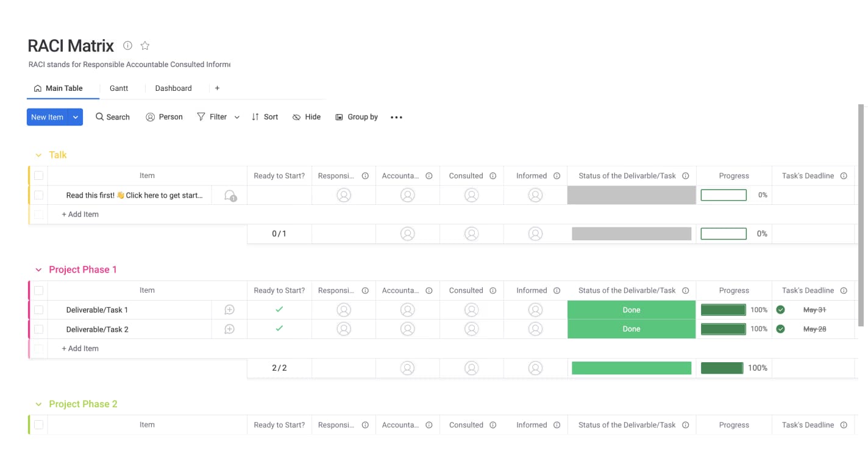Image resolution: width=868 pixels, height=475 pixels.
Task: Assign Responsible person for Deliverable/Task 2
Action: 344,329
